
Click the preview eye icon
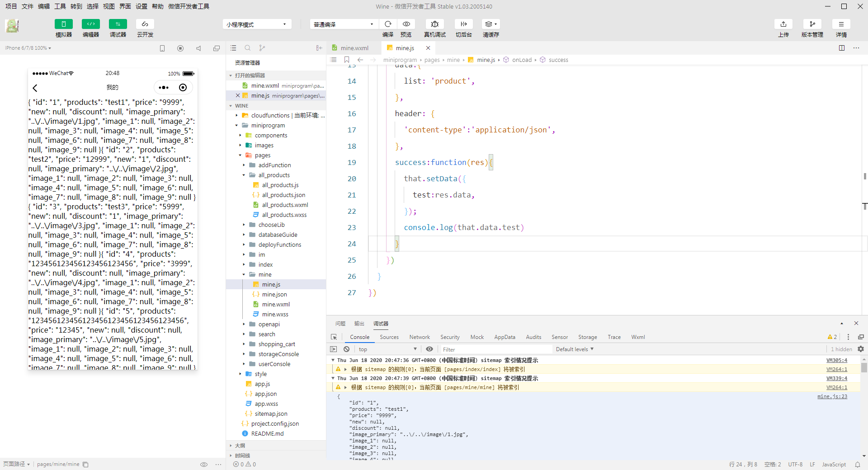pyautogui.click(x=406, y=24)
